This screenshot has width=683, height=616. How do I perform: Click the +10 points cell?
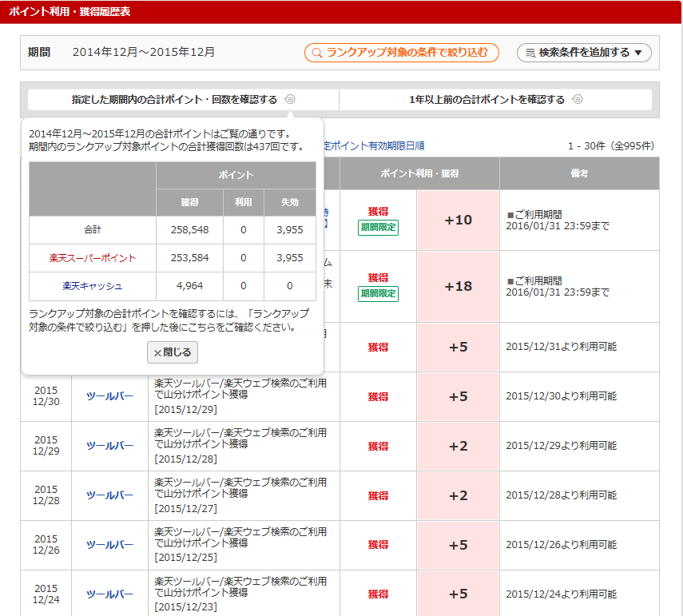pyautogui.click(x=459, y=220)
